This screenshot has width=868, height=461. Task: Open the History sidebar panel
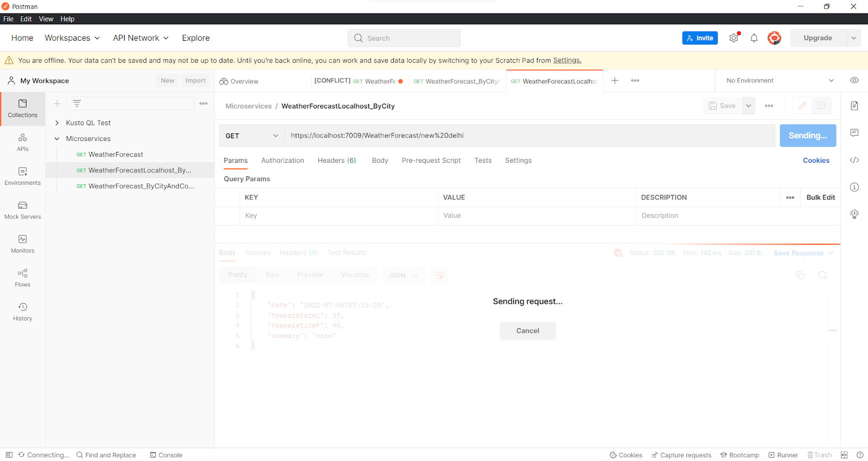[22, 312]
